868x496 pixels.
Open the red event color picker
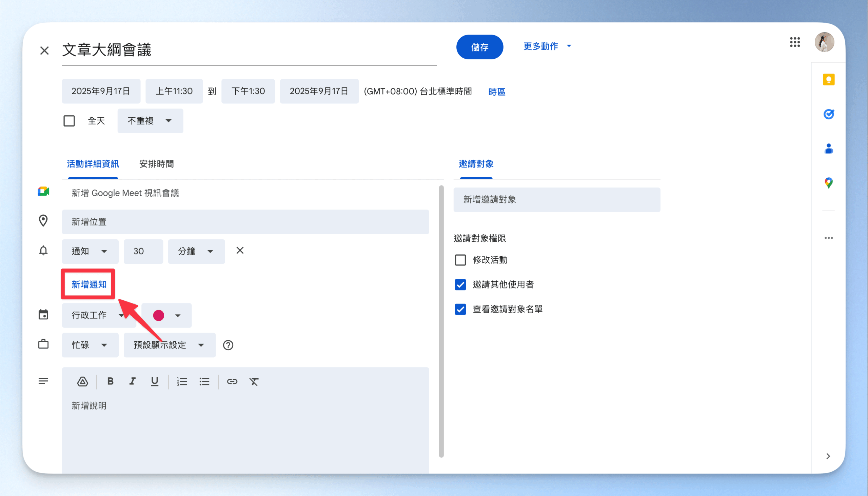[166, 315]
